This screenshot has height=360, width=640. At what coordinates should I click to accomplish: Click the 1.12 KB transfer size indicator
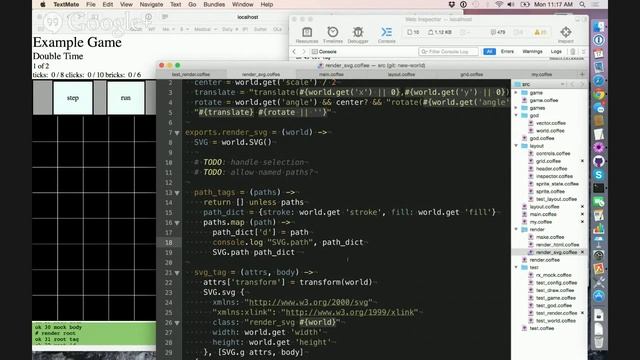point(440,32)
